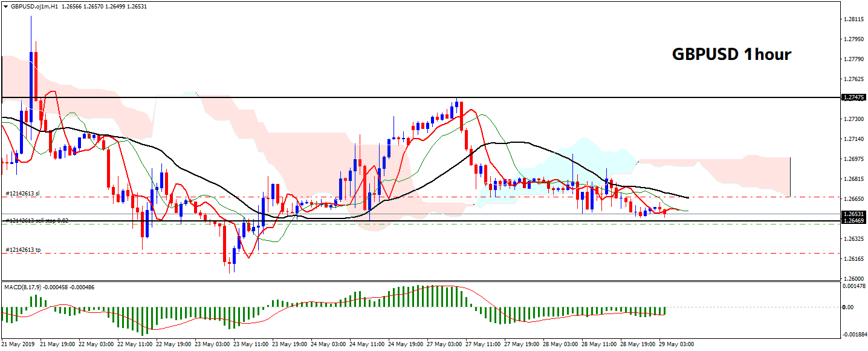The width and height of the screenshot is (868, 351).
Task: Click the '22 May 19:00' time label
Action: click(173, 344)
